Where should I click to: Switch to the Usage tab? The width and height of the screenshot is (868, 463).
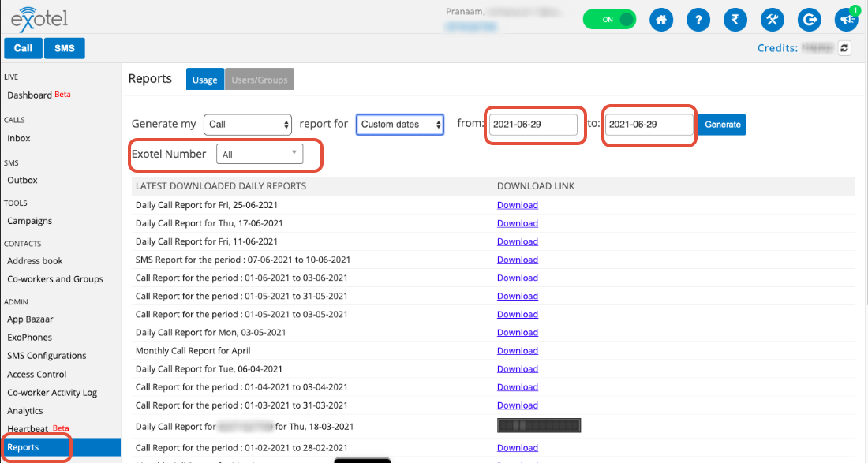[x=205, y=79]
